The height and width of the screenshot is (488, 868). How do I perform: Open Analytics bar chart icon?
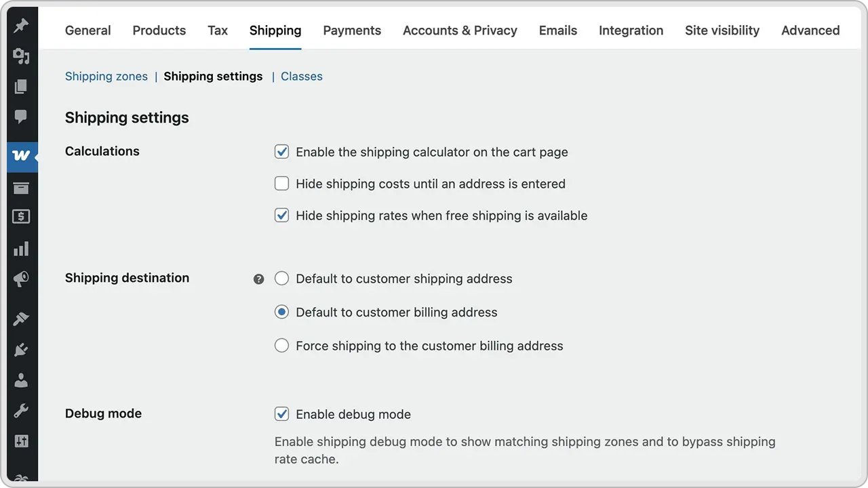click(21, 249)
